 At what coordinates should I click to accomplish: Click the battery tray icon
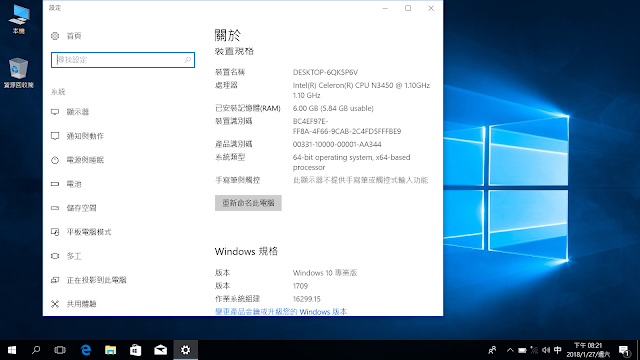coord(522,350)
